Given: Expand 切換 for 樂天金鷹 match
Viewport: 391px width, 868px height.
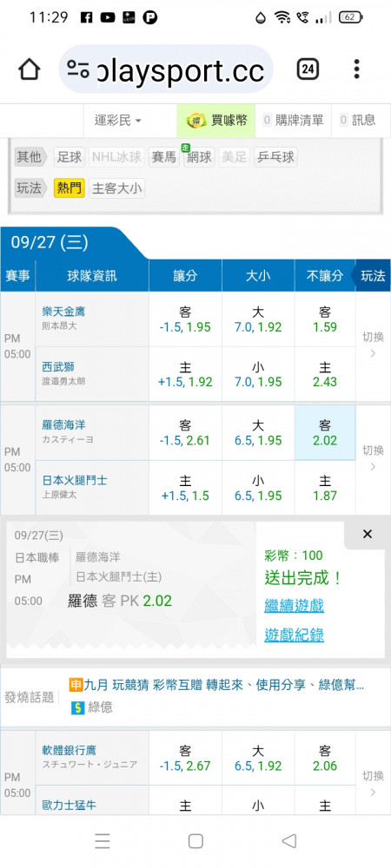Looking at the screenshot, I should 373,345.
